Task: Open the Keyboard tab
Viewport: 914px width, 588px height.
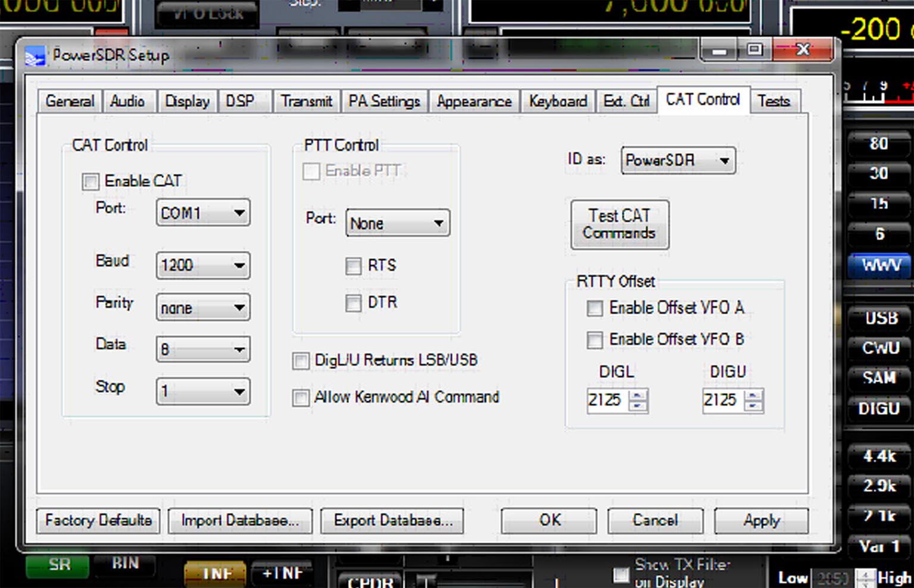Action: click(x=558, y=101)
